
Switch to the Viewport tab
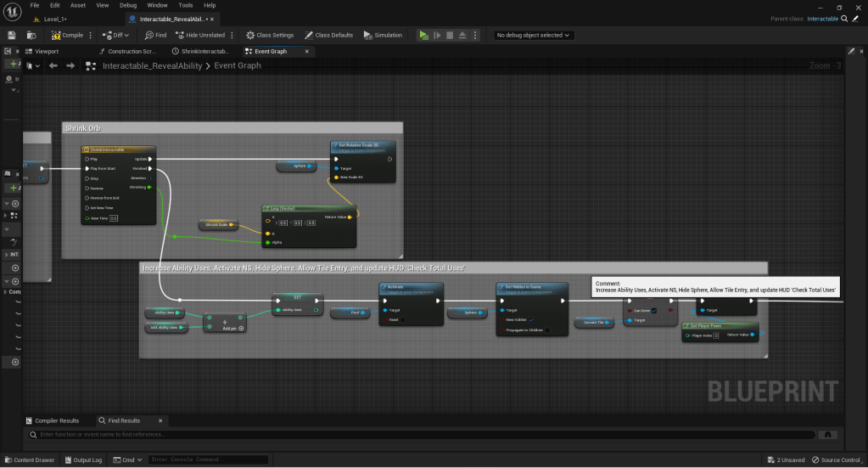pos(47,51)
